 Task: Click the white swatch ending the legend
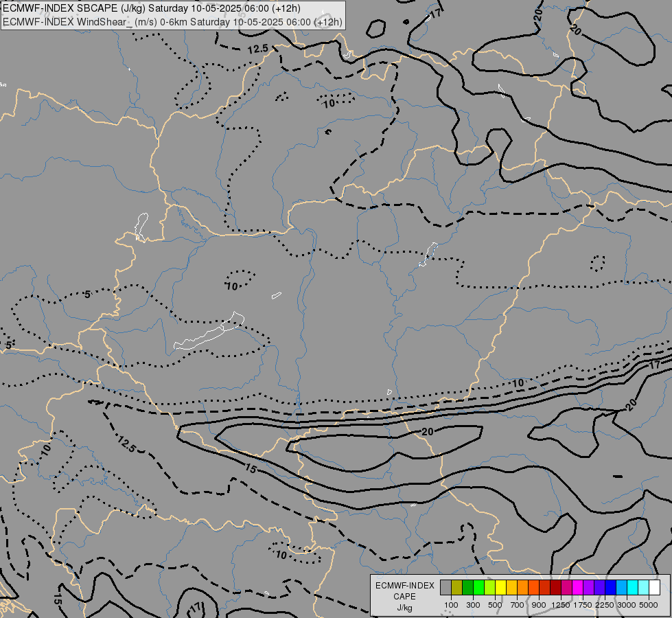click(x=654, y=587)
